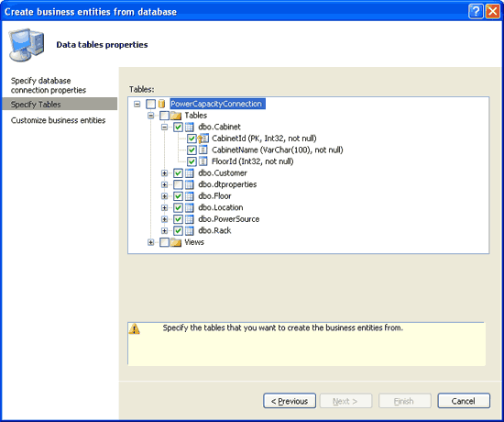Viewport: 504px width, 422px height.
Task: Click the Views folder icon
Action: point(176,242)
